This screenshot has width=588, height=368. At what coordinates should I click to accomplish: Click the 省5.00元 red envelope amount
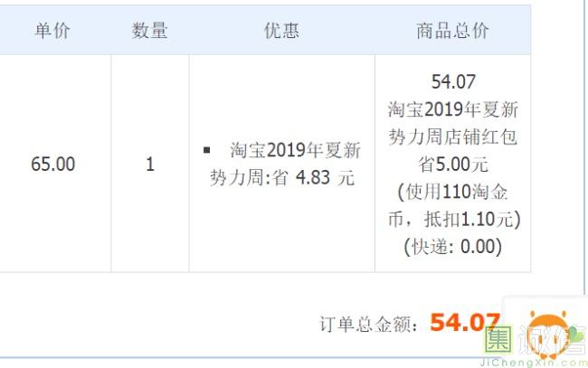453,164
